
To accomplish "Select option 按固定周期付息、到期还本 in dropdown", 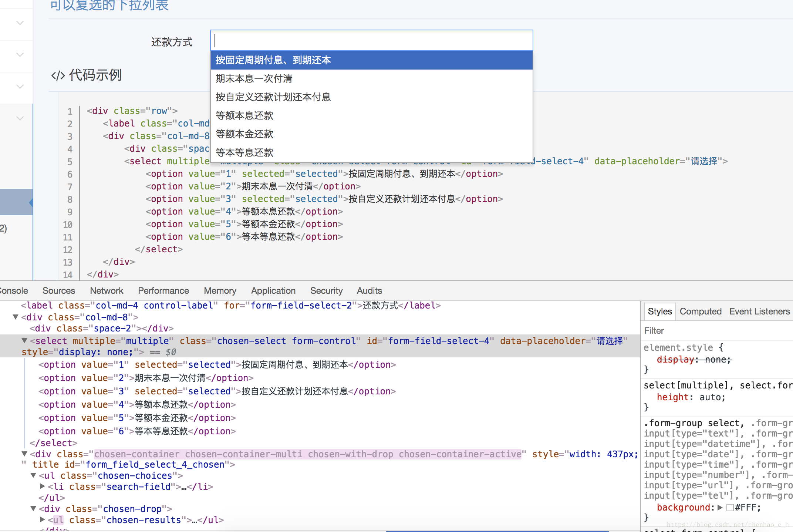I will click(x=371, y=60).
